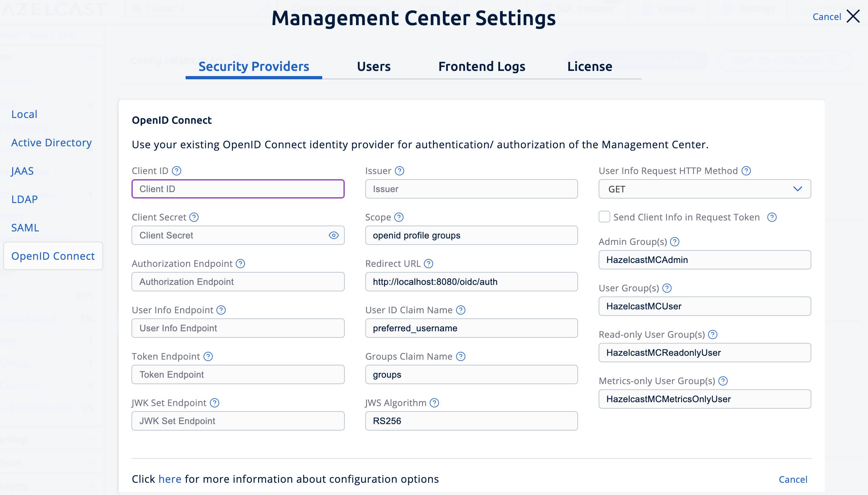Open the Scope help tooltip
Viewport: 868px width, 495px height.
coord(399,217)
